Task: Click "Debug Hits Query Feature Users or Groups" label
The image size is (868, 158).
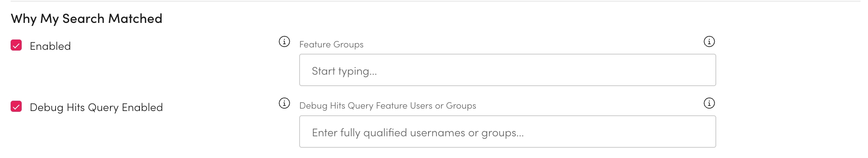Action: 387,106
